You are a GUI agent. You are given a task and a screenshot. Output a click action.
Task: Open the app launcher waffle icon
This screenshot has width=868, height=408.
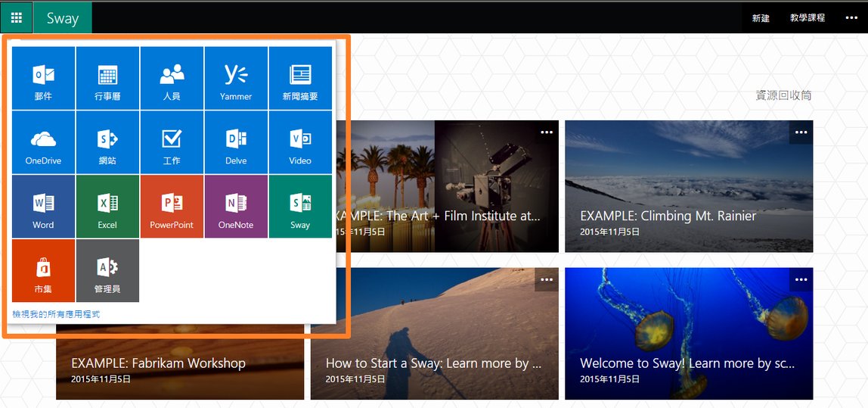[x=16, y=17]
